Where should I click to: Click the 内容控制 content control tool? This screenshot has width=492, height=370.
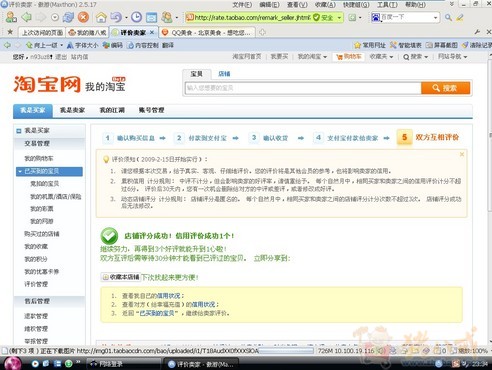tap(143, 45)
